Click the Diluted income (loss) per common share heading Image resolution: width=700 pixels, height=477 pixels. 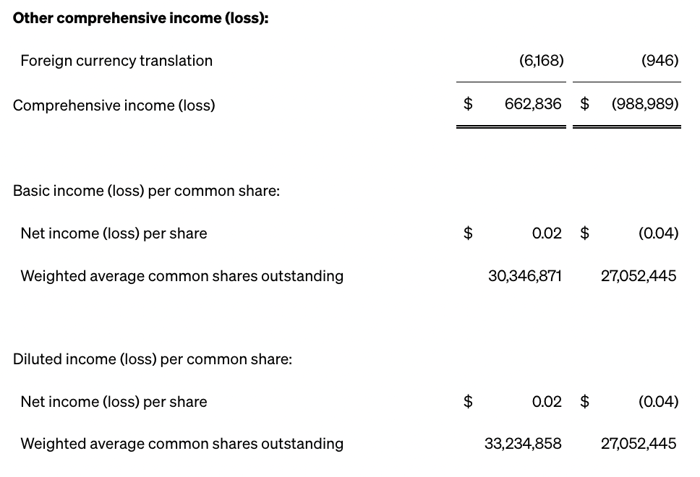pyautogui.click(x=152, y=359)
